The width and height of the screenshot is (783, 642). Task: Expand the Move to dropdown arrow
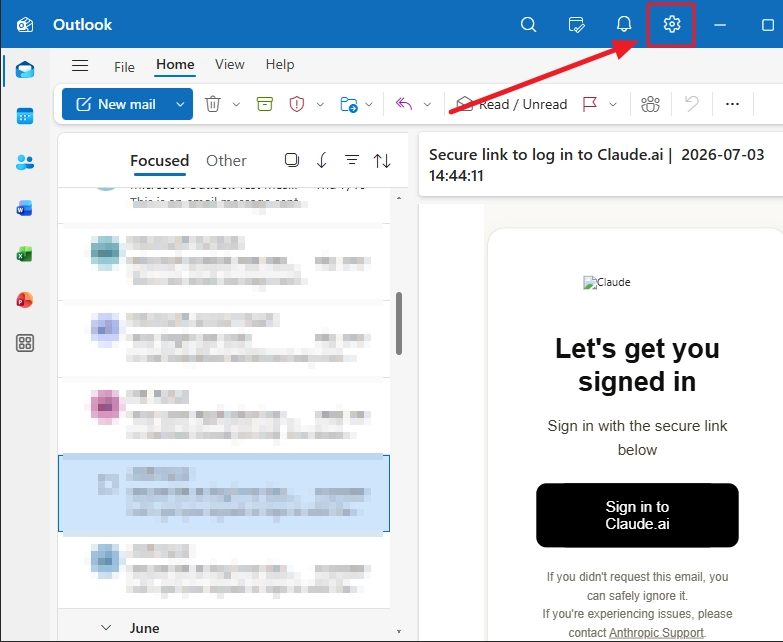click(369, 104)
